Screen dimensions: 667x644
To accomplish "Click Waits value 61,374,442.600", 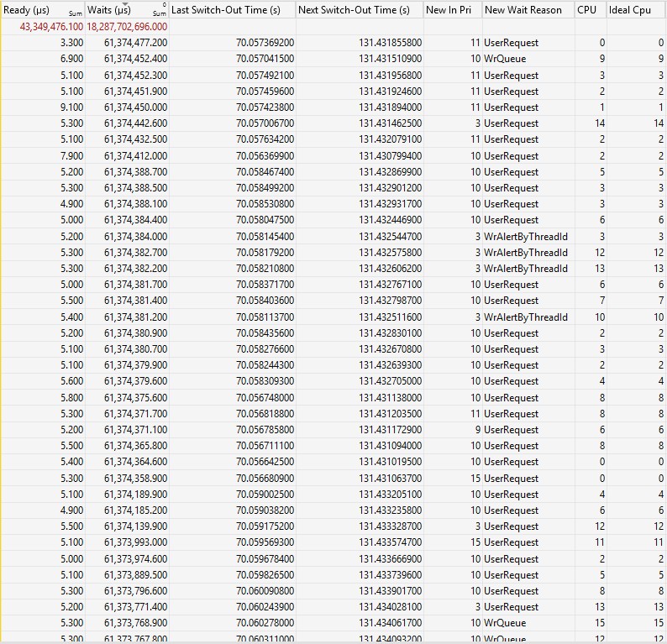I will pos(136,123).
